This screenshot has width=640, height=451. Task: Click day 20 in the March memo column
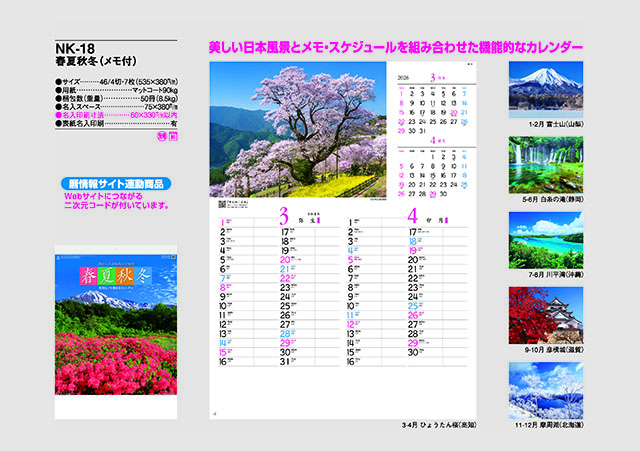pyautogui.click(x=285, y=260)
